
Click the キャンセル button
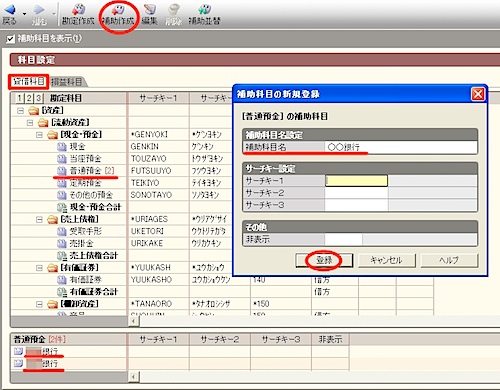(387, 260)
